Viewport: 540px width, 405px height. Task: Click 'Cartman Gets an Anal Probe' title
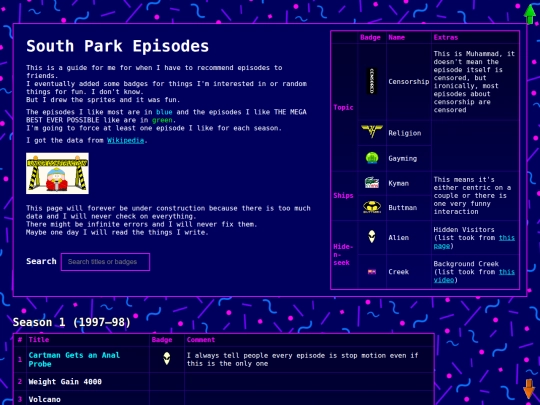coord(74,359)
